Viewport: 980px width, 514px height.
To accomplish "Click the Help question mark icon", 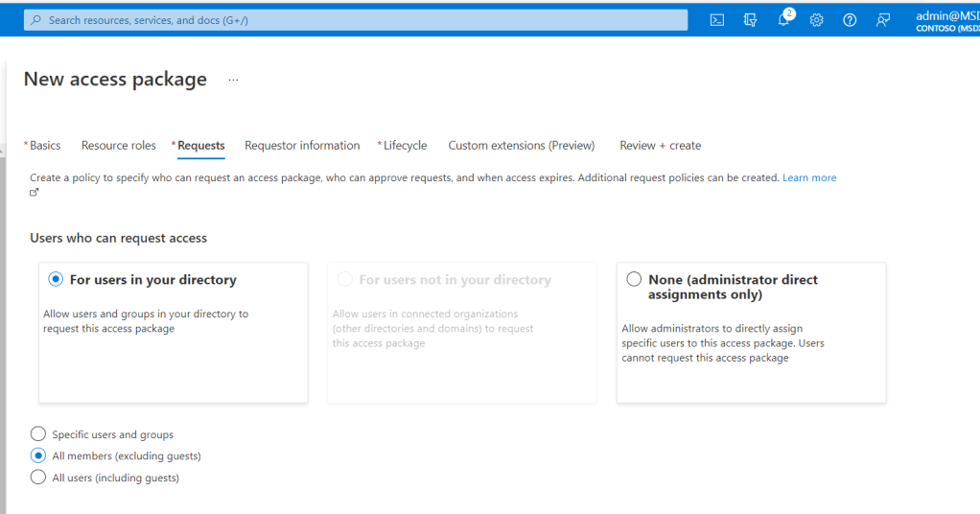I will (850, 20).
